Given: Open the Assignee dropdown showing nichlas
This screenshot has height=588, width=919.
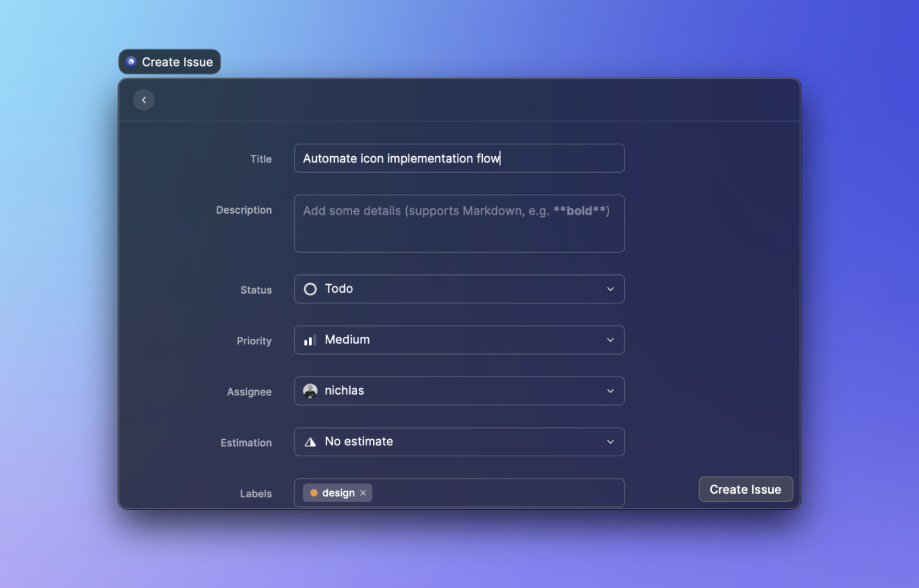Looking at the screenshot, I should coord(459,391).
